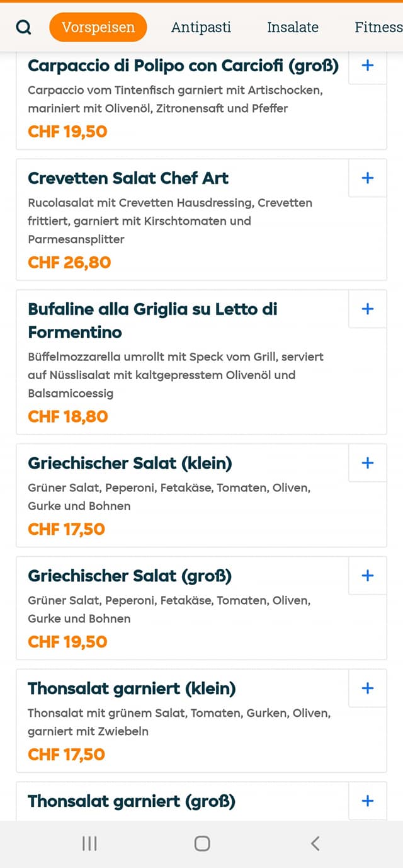Screen dimensions: 403x868
Task: Switch to the Antipasti tab
Action: click(201, 27)
